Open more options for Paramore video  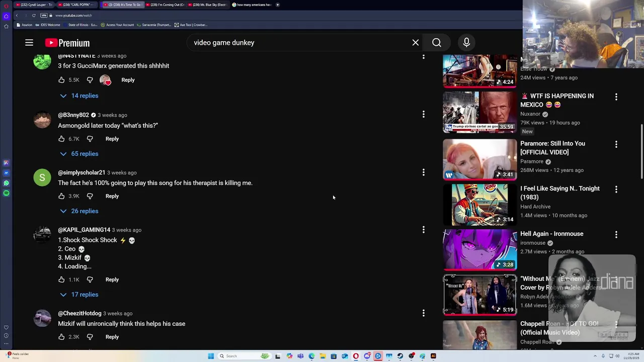616,144
